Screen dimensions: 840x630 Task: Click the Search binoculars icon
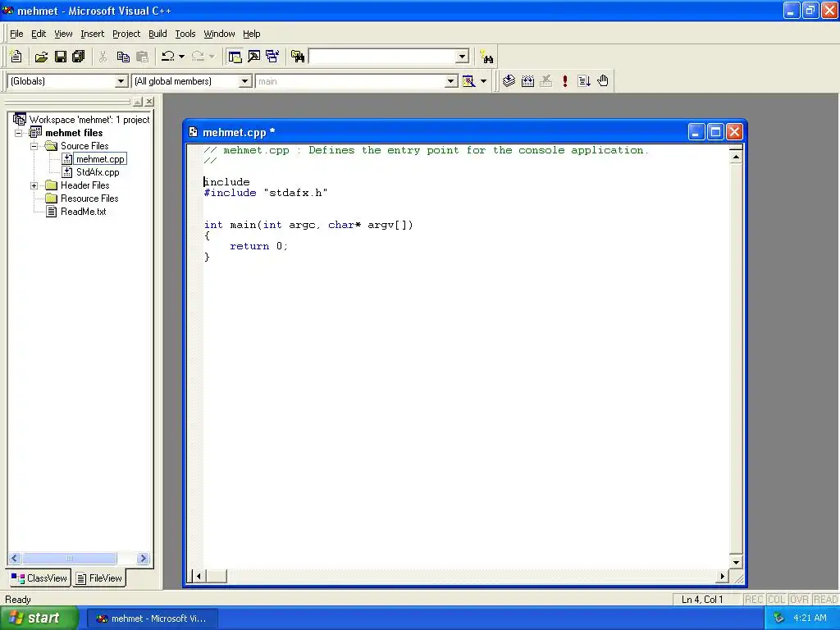point(487,57)
